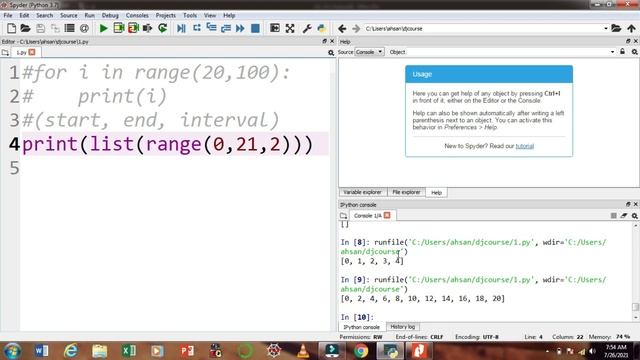Open the Source menu
This screenshot has height=360, width=640.
click(x=69, y=15)
